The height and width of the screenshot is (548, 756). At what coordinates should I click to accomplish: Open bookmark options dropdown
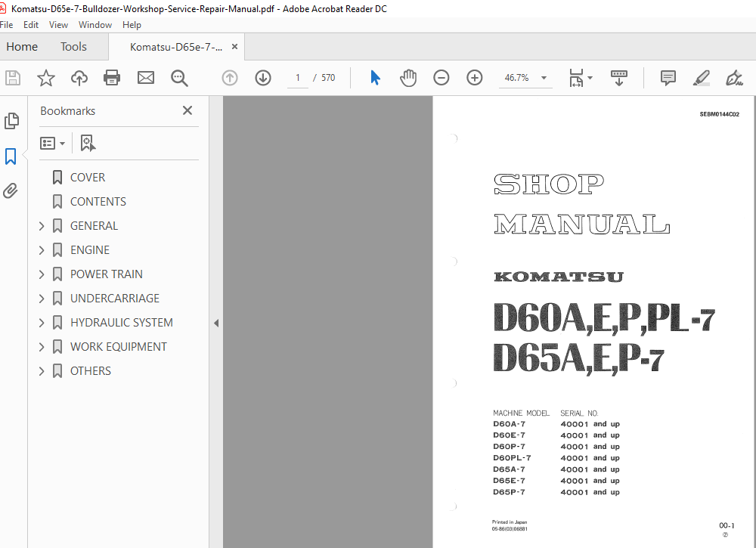(x=53, y=143)
